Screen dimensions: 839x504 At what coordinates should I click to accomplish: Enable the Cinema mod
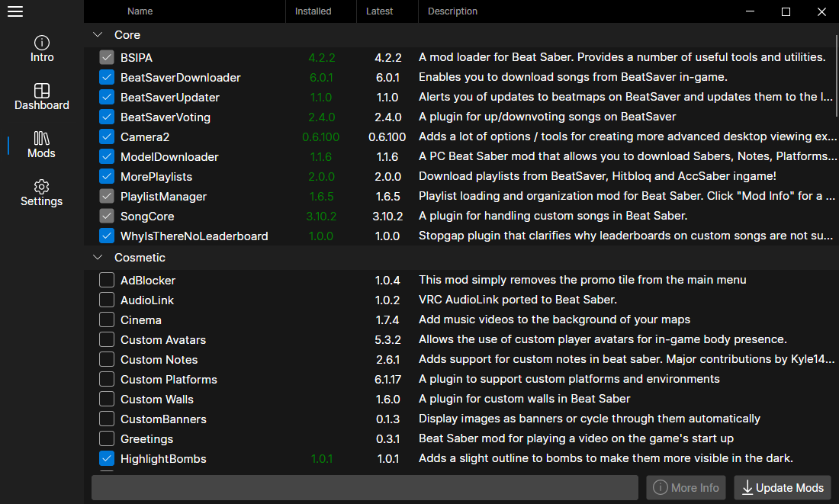107,319
